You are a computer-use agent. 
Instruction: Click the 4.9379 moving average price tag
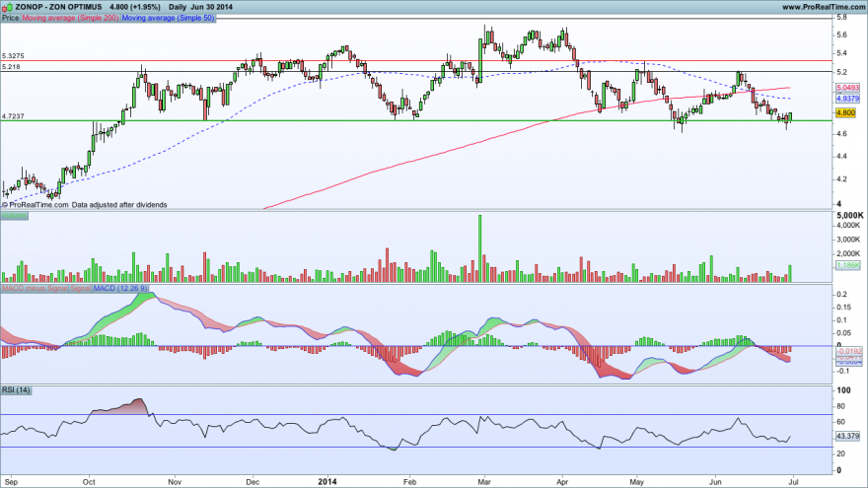847,99
